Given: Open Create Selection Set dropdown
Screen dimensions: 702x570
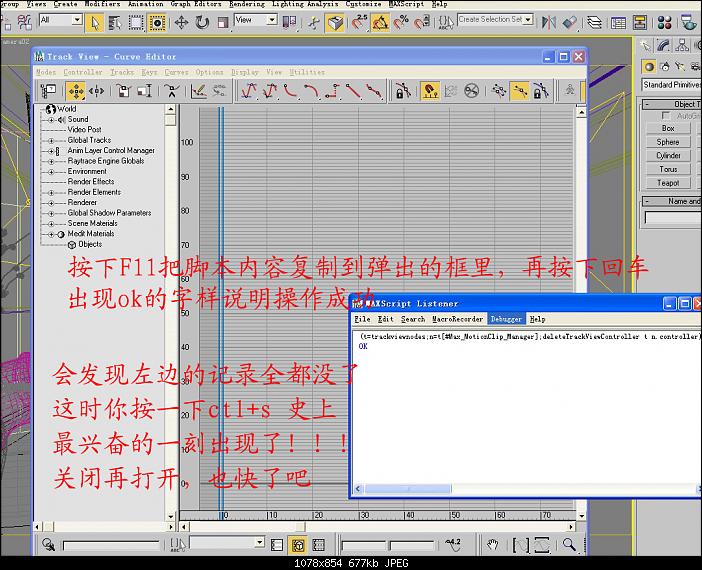Looking at the screenshot, I should (x=495, y=20).
